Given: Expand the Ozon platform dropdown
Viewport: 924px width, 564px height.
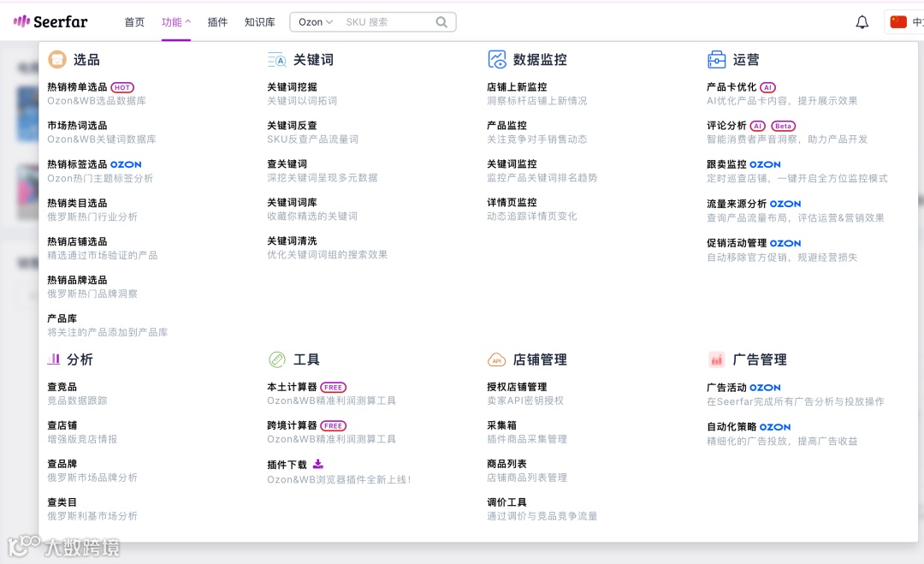Looking at the screenshot, I should click(315, 21).
